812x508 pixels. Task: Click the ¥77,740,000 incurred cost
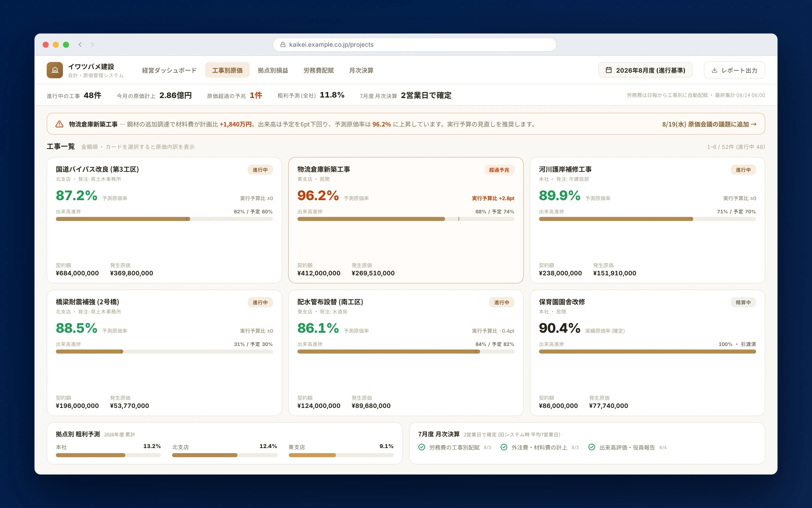point(608,406)
